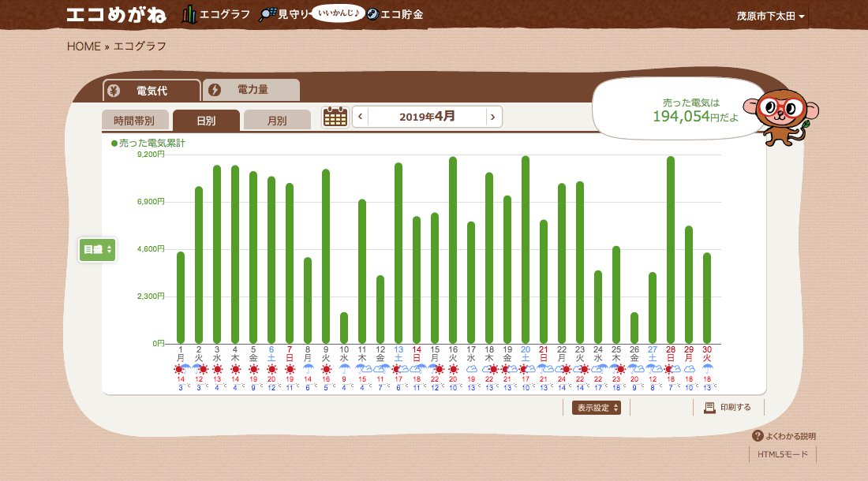Screen dimensions: 868x481
Task: Click the umbrella weather icon under day 30
Action: [707, 369]
